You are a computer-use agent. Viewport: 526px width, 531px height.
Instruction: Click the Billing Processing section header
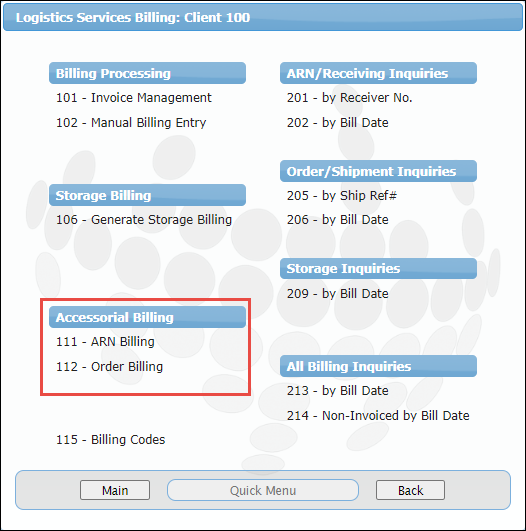coord(147,73)
